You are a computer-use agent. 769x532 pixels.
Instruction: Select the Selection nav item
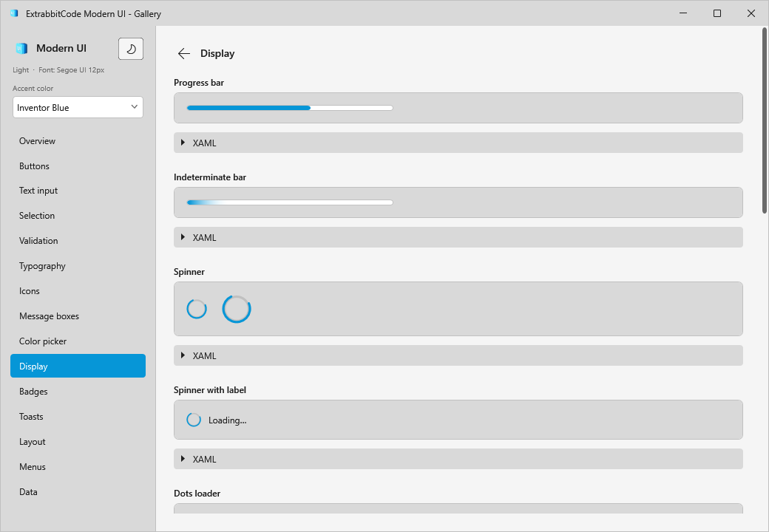(x=78, y=216)
